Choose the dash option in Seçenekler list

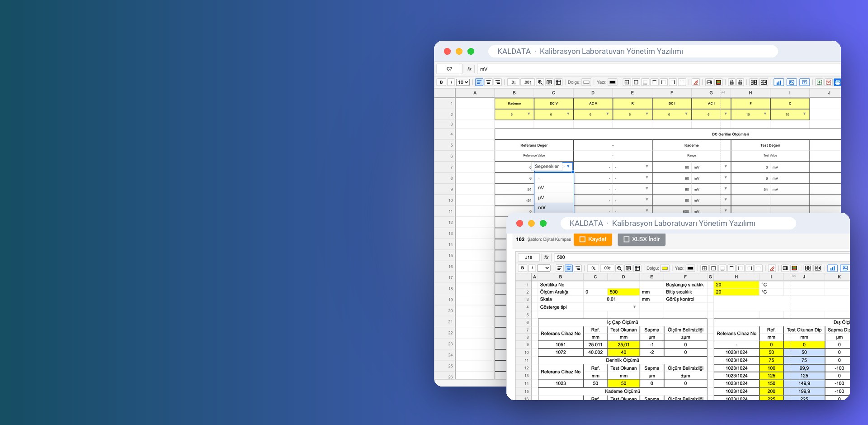pyautogui.click(x=554, y=178)
